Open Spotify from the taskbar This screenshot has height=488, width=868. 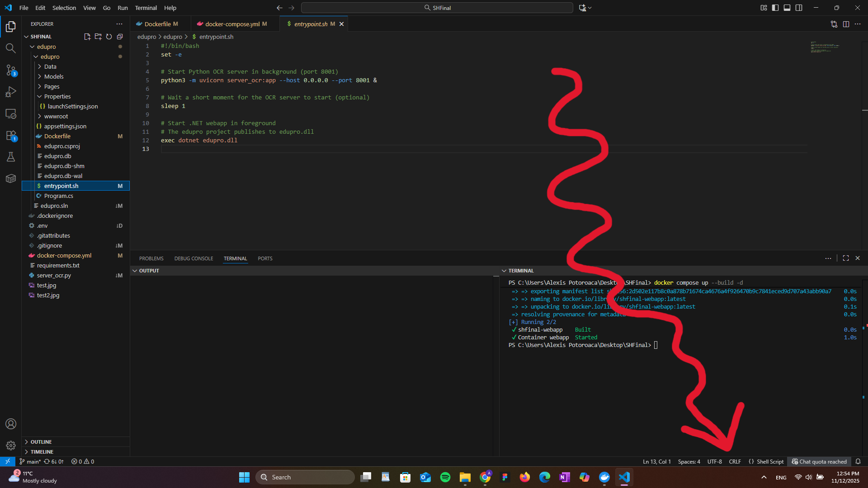pyautogui.click(x=445, y=477)
